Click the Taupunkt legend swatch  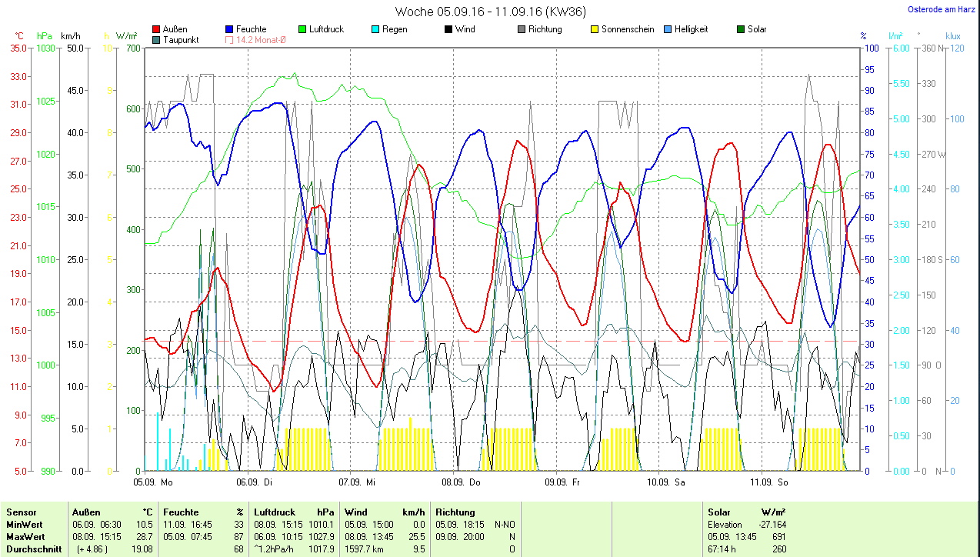(x=157, y=40)
